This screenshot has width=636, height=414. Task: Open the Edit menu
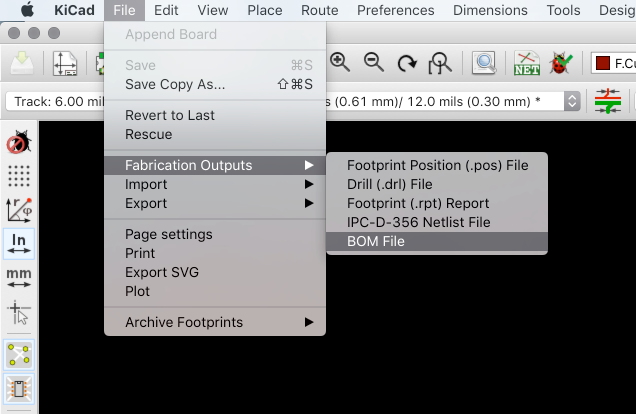[166, 10]
